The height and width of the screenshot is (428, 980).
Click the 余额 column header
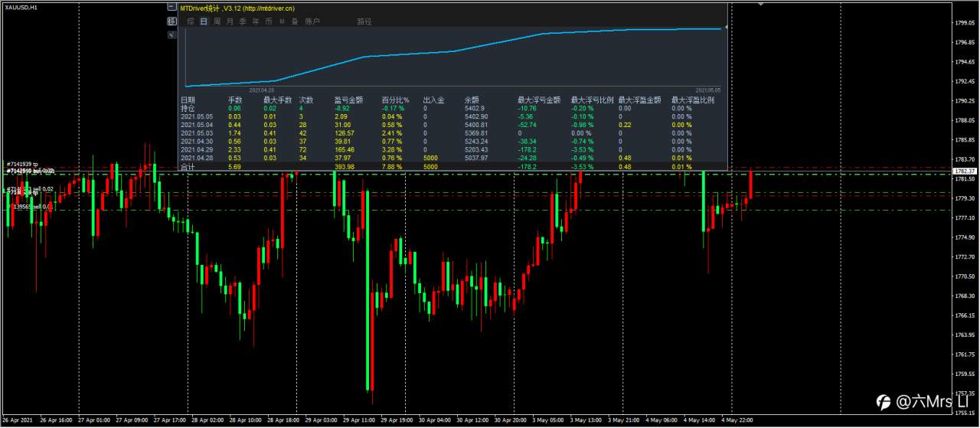point(472,100)
